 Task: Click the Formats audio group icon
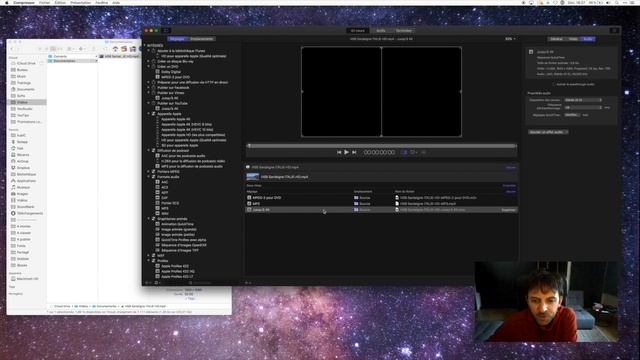pyautogui.click(x=153, y=177)
